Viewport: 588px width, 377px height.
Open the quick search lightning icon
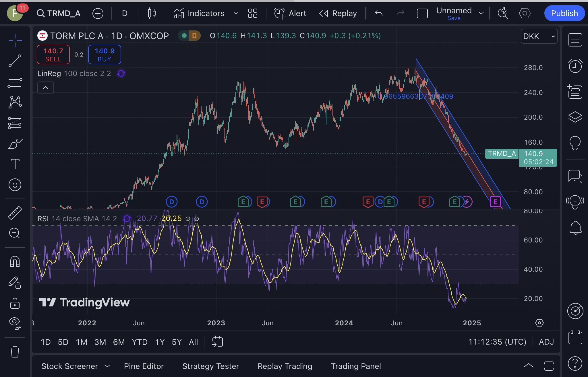(x=503, y=13)
